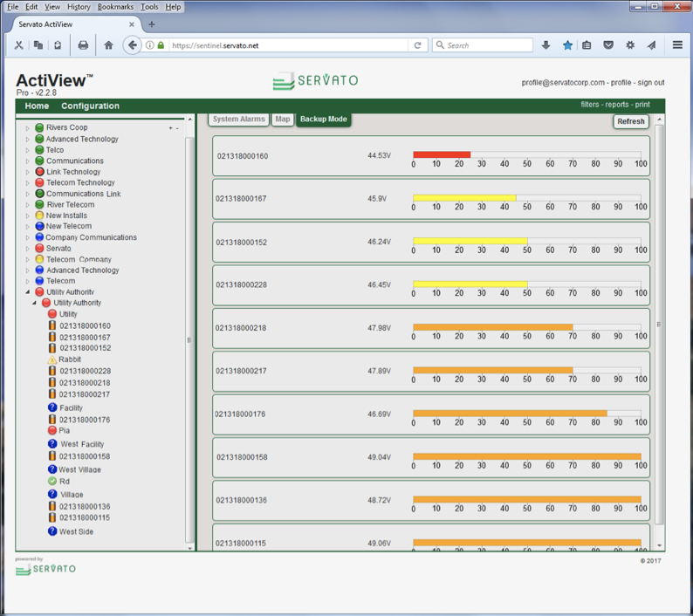Select the Backup Mode tab

click(324, 120)
